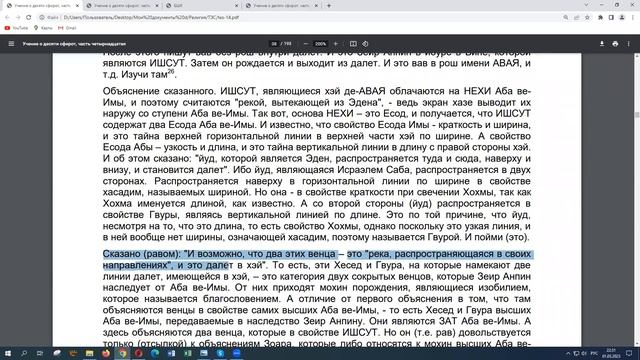Open the Gmail bookmark
The height and width of the screenshot is (360, 640).
point(67,28)
